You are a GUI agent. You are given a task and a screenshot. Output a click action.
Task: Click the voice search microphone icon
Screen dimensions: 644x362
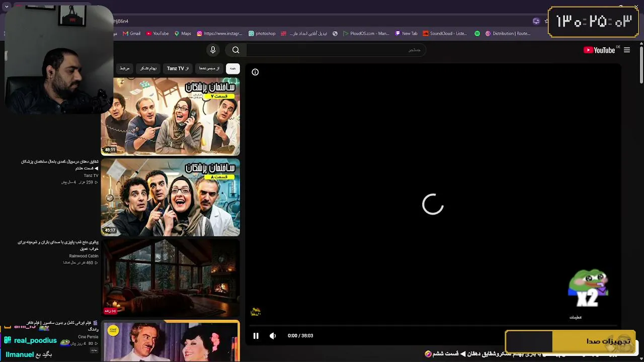pyautogui.click(x=213, y=50)
